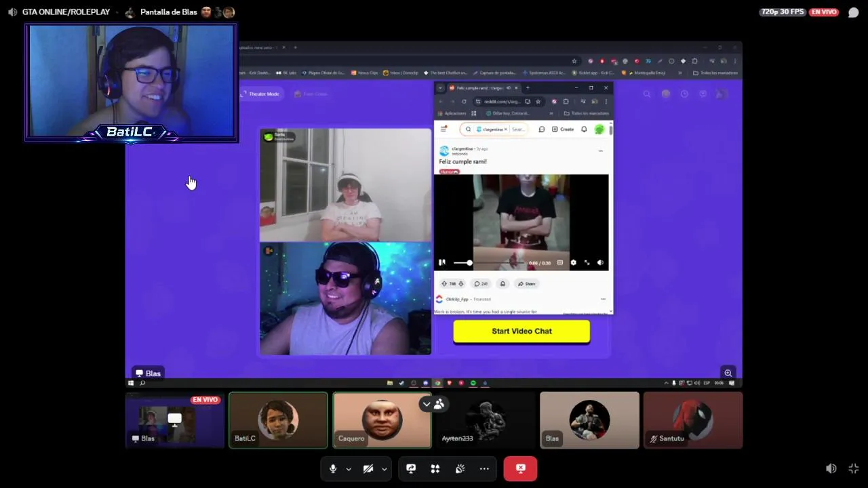Collapse the participant strip with the chevron toggle
Screen dimensions: 868x488
pyautogui.click(x=426, y=404)
